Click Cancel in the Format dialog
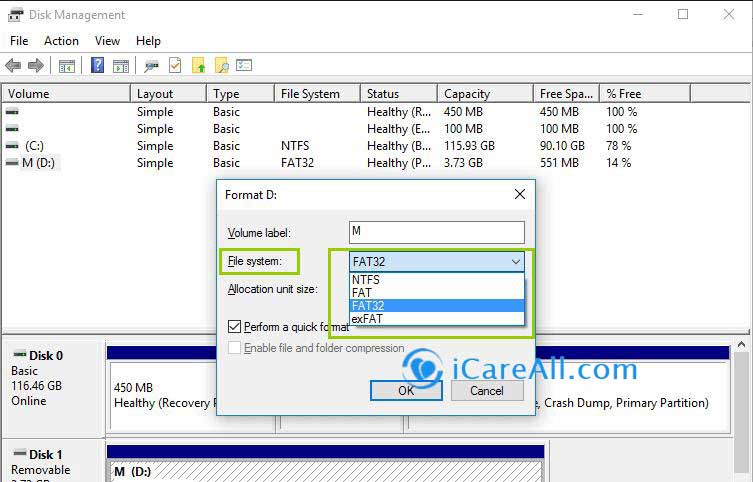Viewport: 753px width, 482px height. tap(487, 390)
